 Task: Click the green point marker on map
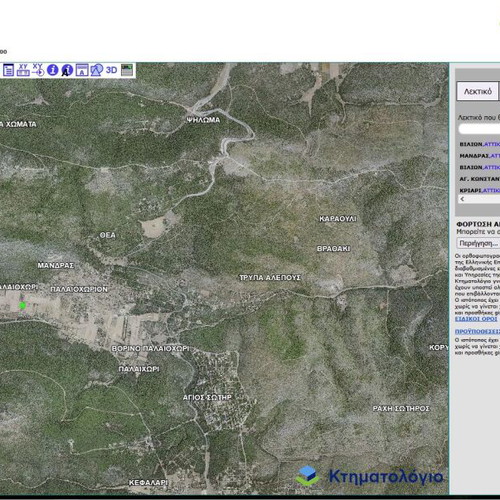point(22,305)
